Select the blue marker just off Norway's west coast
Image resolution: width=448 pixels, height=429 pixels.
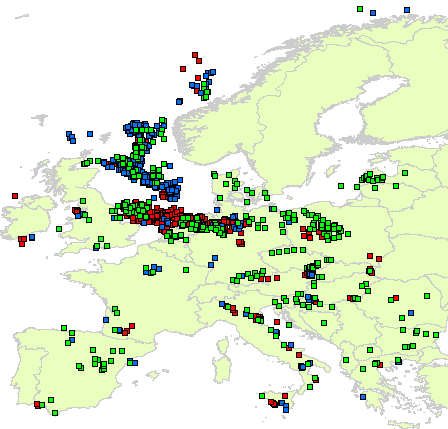click(179, 101)
